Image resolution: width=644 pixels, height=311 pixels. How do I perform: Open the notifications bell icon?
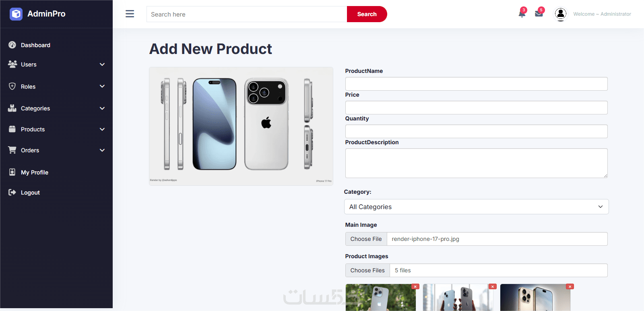[x=522, y=14]
